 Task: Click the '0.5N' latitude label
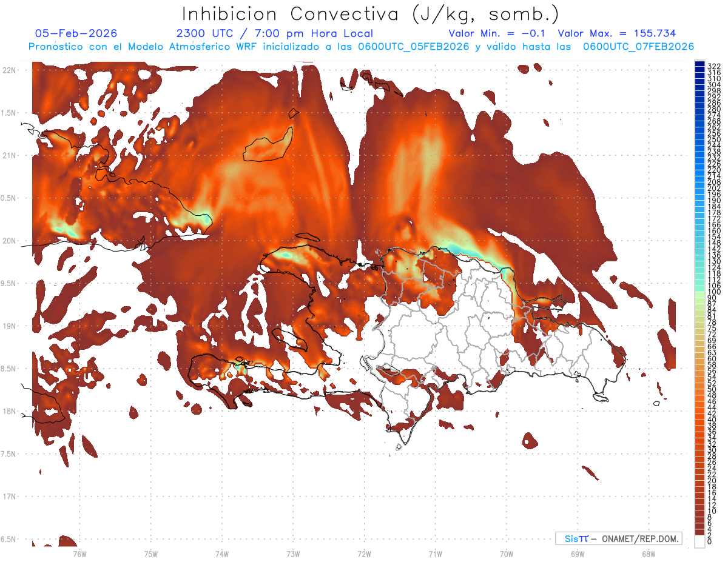pos(8,198)
